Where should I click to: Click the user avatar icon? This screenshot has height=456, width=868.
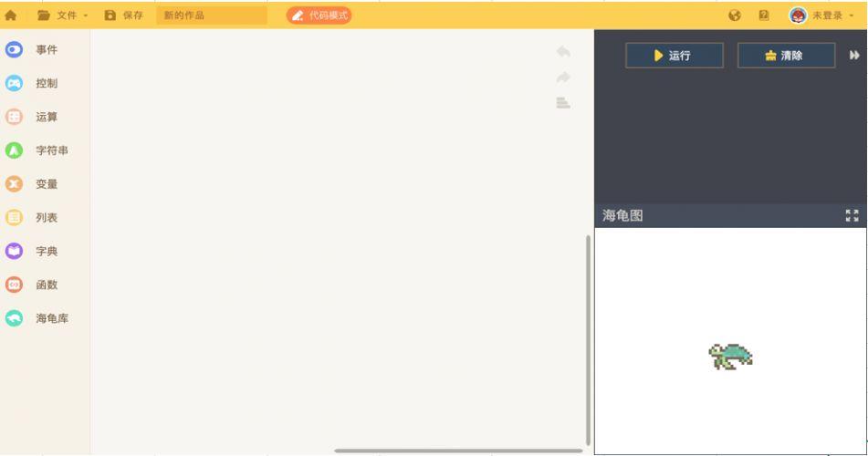(798, 16)
